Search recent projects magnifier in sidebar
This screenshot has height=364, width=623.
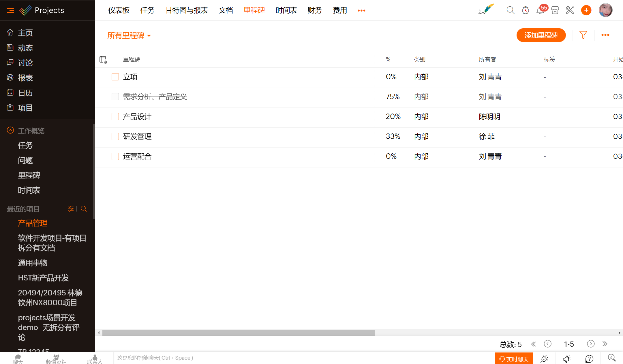(x=84, y=209)
